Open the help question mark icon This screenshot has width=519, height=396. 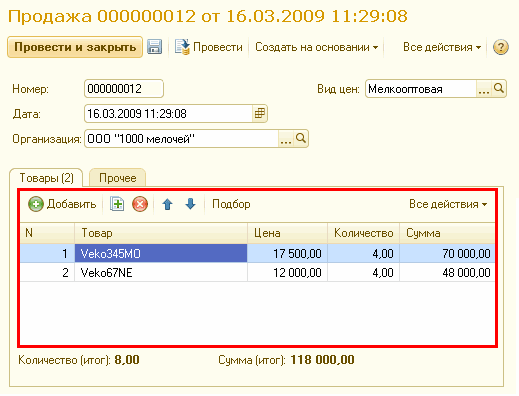point(500,47)
